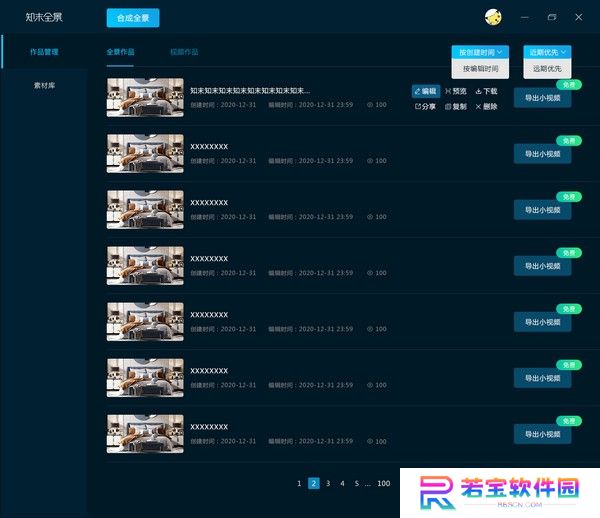Switch to the 视频作品 tab

click(x=184, y=52)
